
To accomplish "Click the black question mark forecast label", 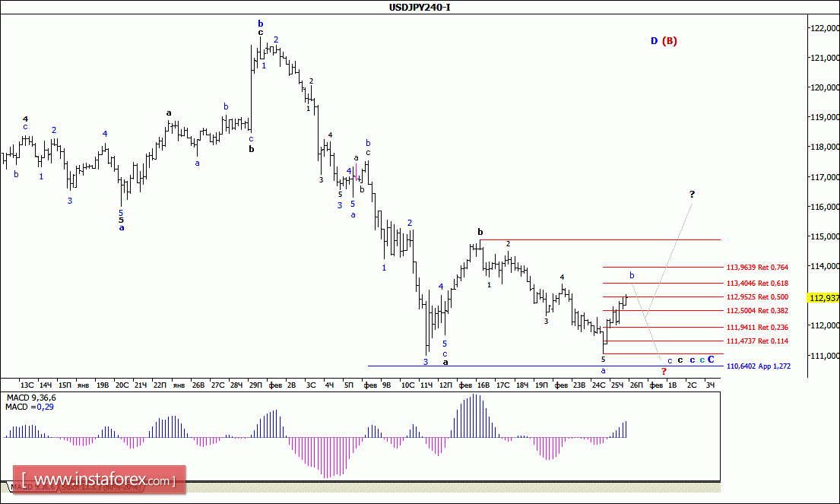I will pyautogui.click(x=692, y=194).
